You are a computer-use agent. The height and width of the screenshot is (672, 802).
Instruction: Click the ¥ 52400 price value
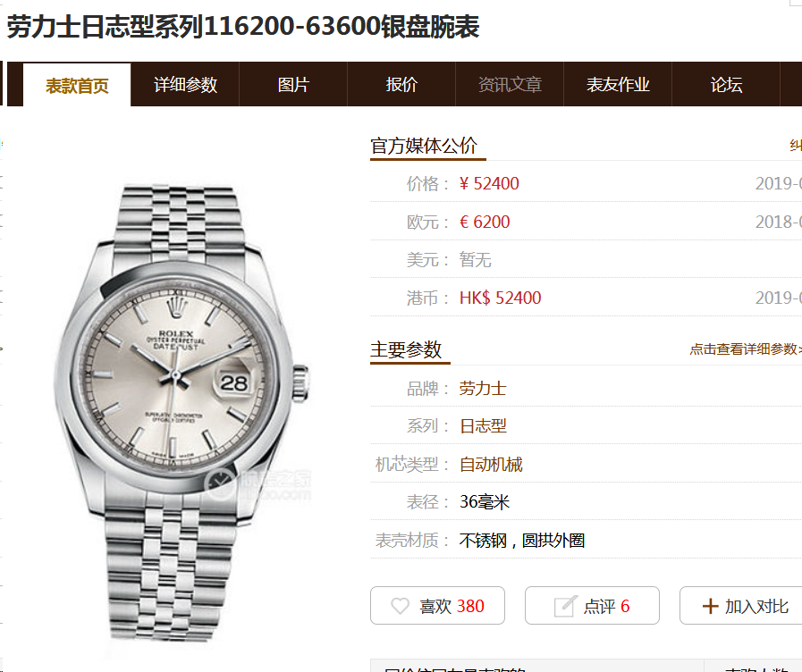click(x=489, y=183)
